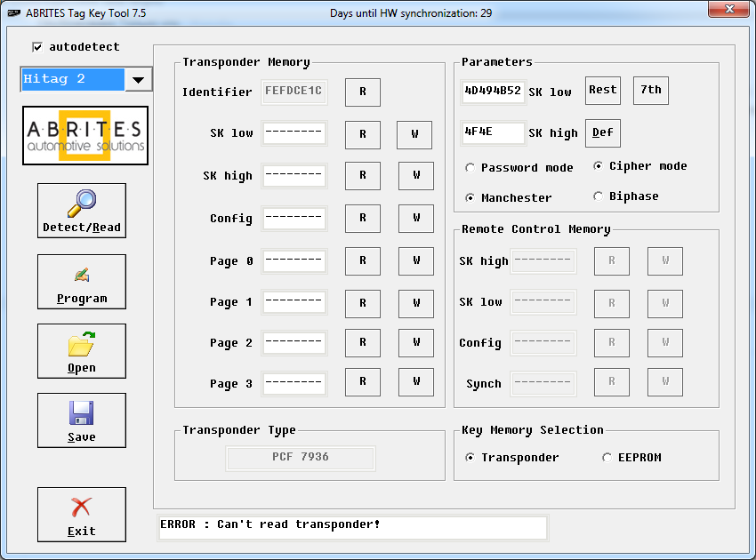Write SK low in Transponder Memory
The height and width of the screenshot is (560, 756).
pos(414,135)
